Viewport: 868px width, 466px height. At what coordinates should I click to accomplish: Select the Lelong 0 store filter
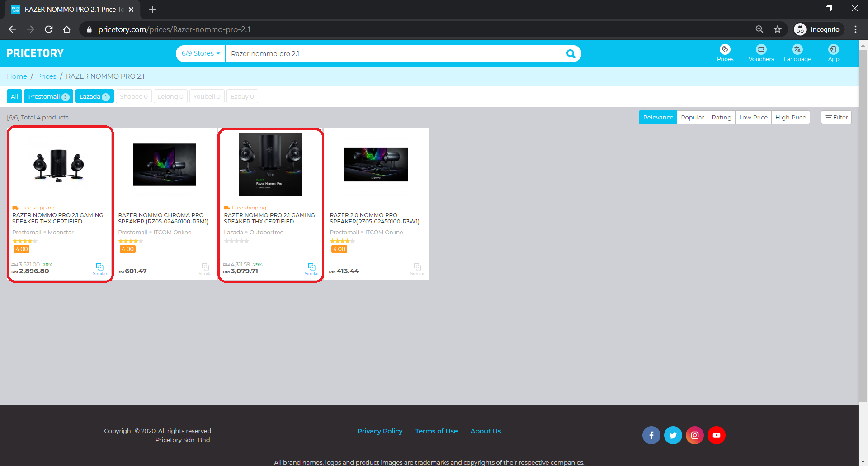[170, 96]
